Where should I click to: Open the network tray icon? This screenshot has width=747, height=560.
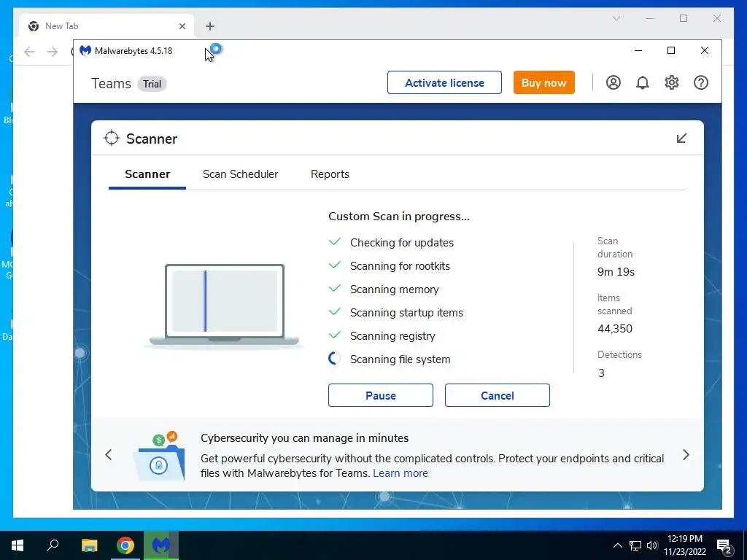click(635, 545)
